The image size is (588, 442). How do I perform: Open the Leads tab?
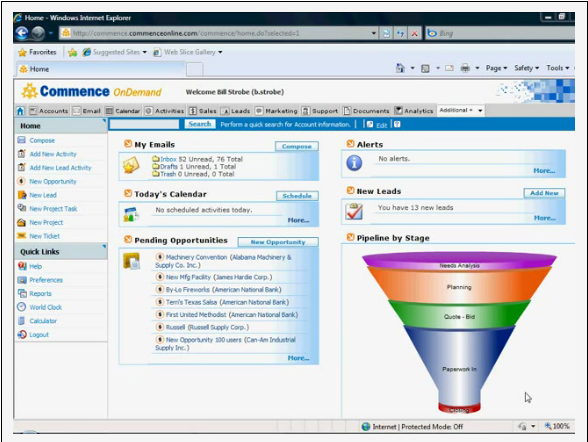(x=236, y=111)
